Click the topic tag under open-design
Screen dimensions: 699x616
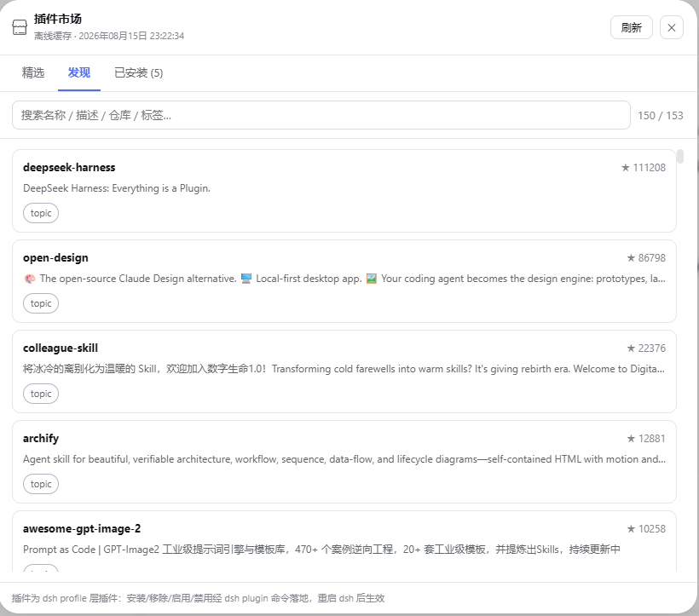(41, 304)
